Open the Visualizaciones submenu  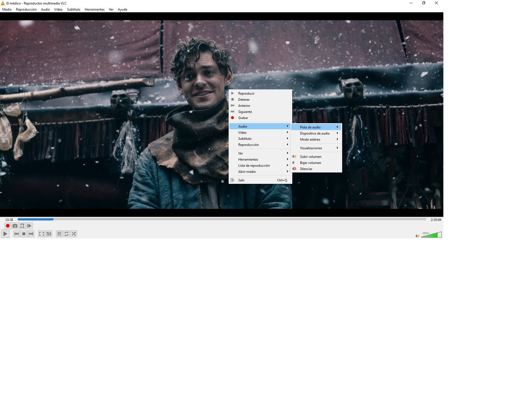(316, 148)
